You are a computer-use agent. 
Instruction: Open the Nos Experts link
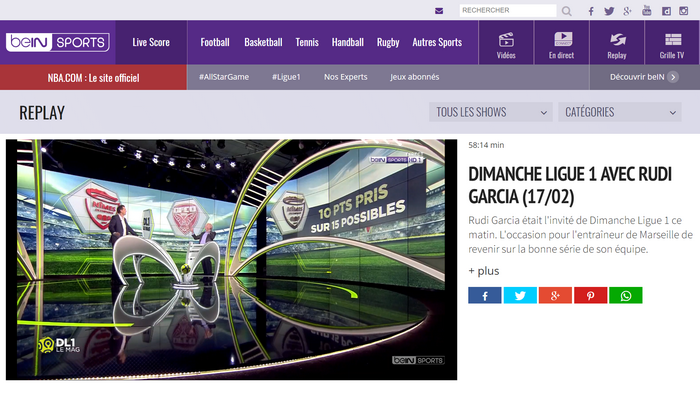click(346, 77)
